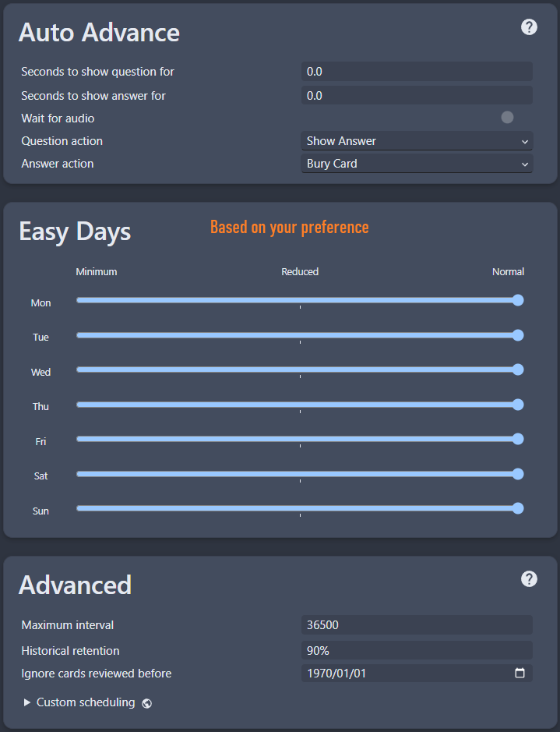The width and height of the screenshot is (560, 732).
Task: Open help for Advanced section
Action: [529, 578]
